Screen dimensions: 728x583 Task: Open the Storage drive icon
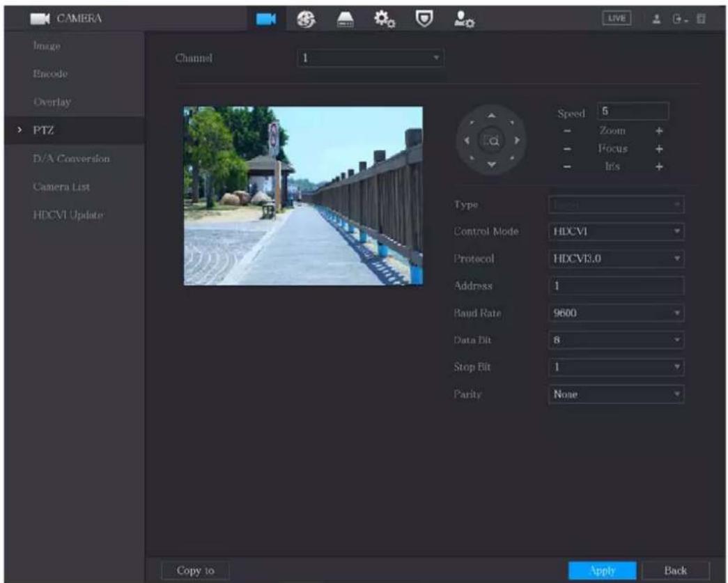coord(345,20)
